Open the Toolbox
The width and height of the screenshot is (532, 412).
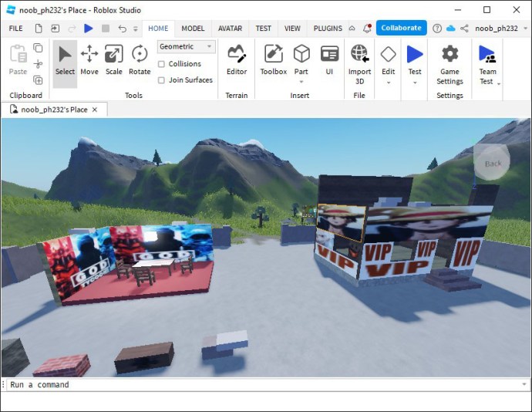tap(274, 59)
